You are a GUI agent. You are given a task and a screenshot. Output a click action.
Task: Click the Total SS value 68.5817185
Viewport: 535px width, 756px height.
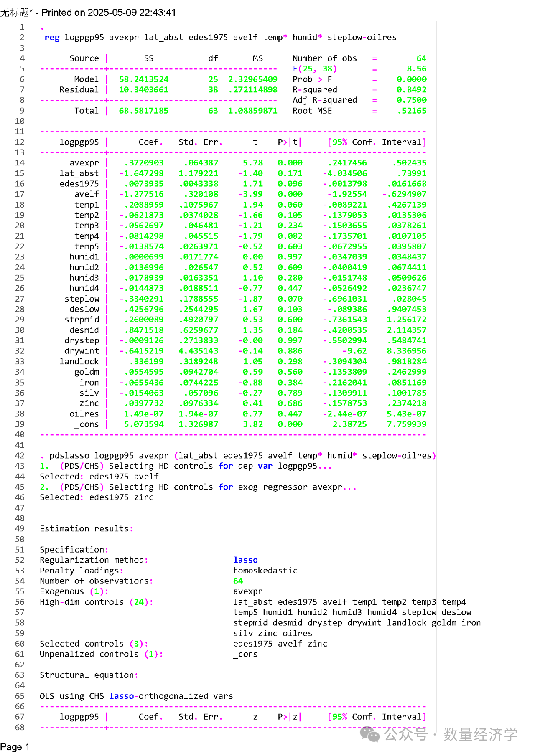coord(144,111)
